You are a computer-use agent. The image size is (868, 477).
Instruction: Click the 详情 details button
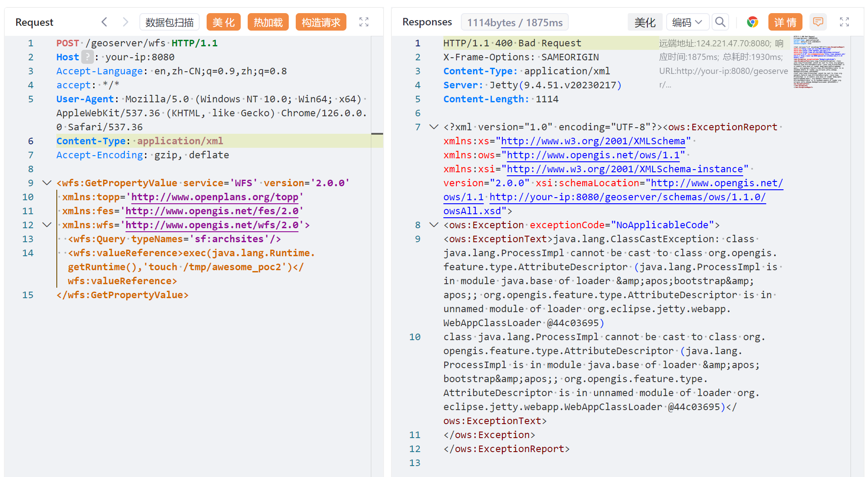pos(785,22)
